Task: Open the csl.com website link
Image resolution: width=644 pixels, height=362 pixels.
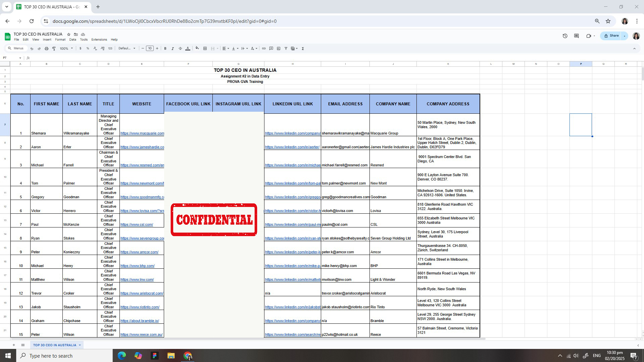Action: pyautogui.click(x=137, y=225)
